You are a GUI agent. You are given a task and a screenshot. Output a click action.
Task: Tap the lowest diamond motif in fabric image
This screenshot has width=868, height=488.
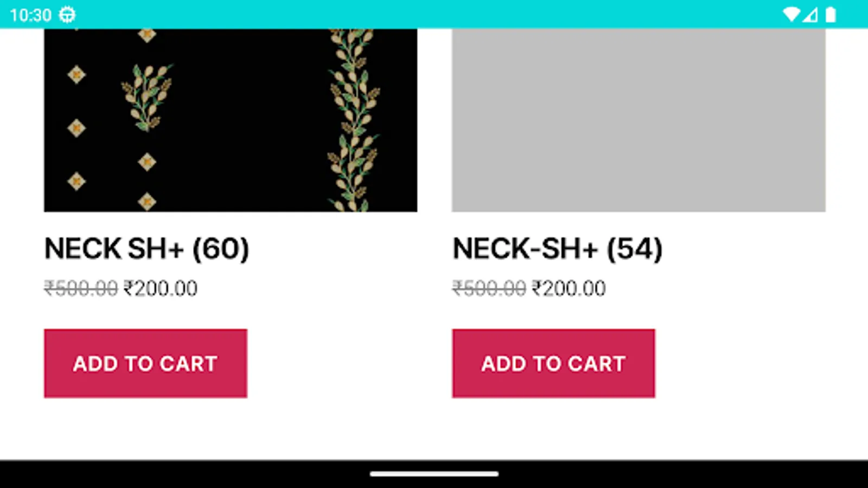point(147,202)
